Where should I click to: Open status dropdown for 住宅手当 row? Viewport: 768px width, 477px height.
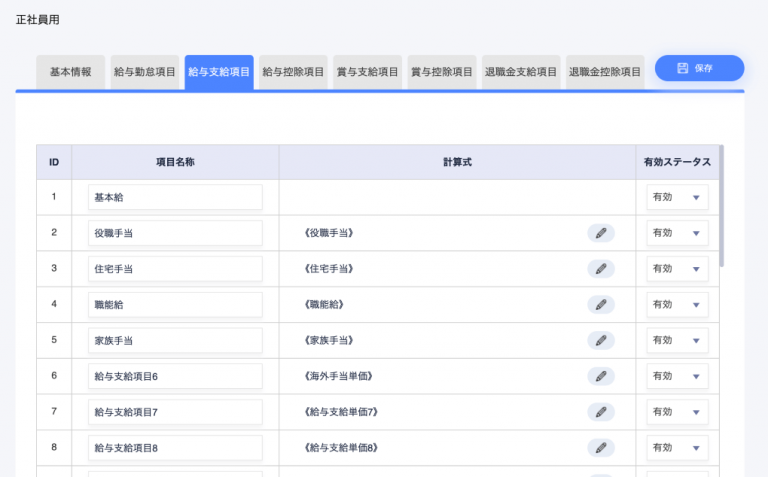[x=677, y=269]
